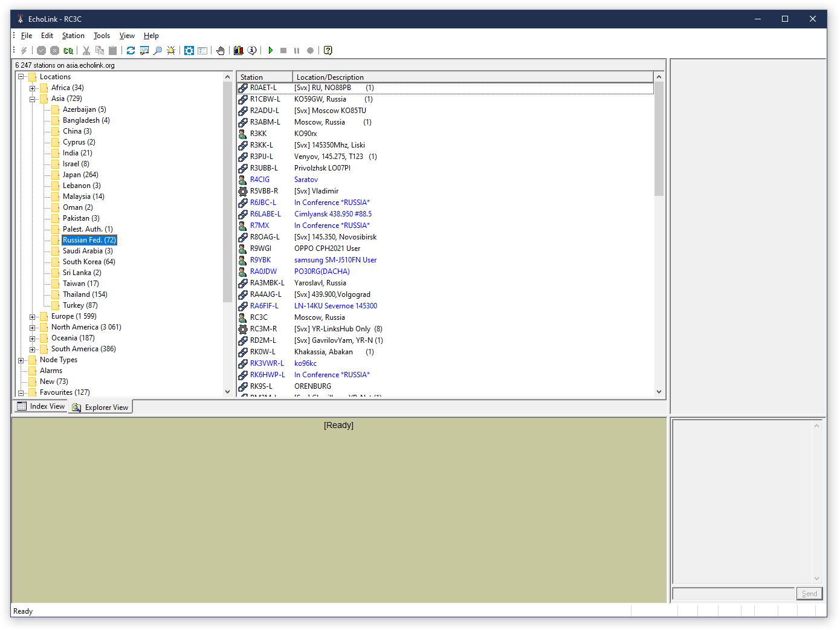
Task: Click the Paste clipboard toolbar icon
Action: tap(113, 51)
